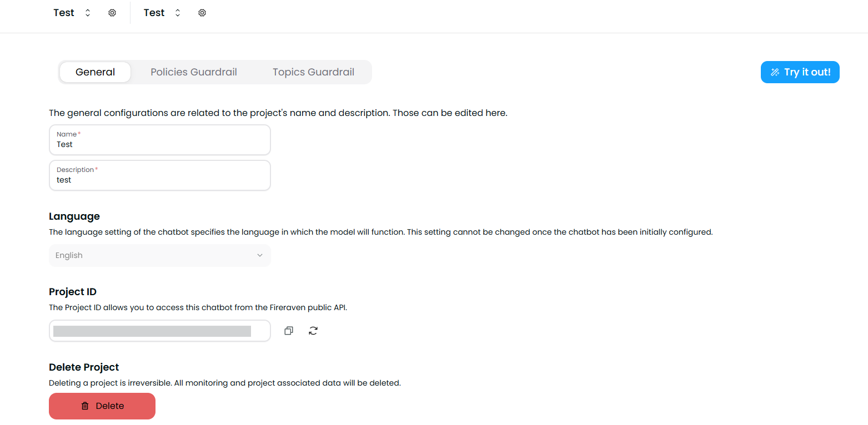Switch to the Topics Guardrail tab
This screenshot has width=868, height=425.
coord(313,72)
